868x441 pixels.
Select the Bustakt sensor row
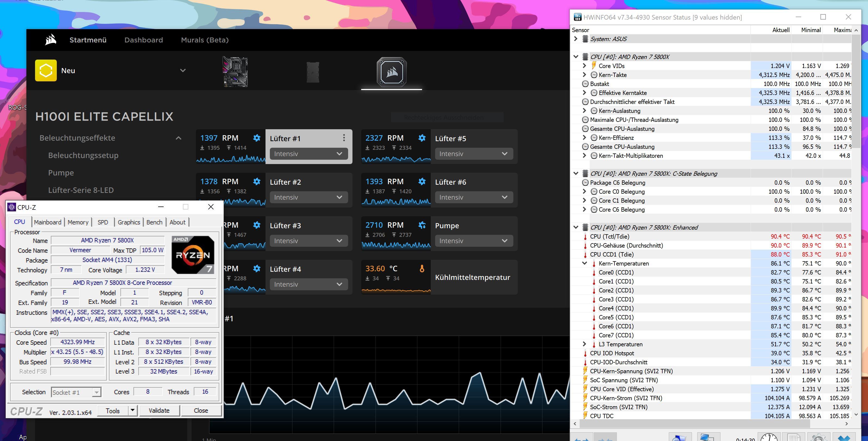[x=711, y=84]
